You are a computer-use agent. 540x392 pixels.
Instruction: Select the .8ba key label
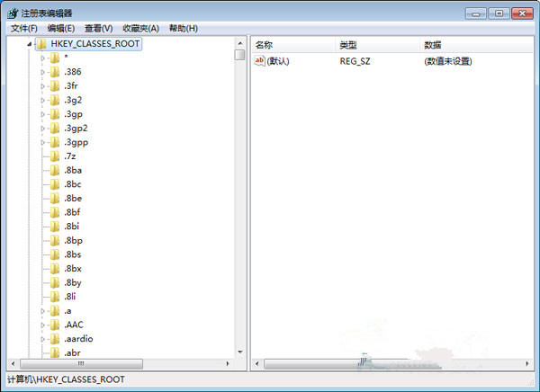coord(73,170)
